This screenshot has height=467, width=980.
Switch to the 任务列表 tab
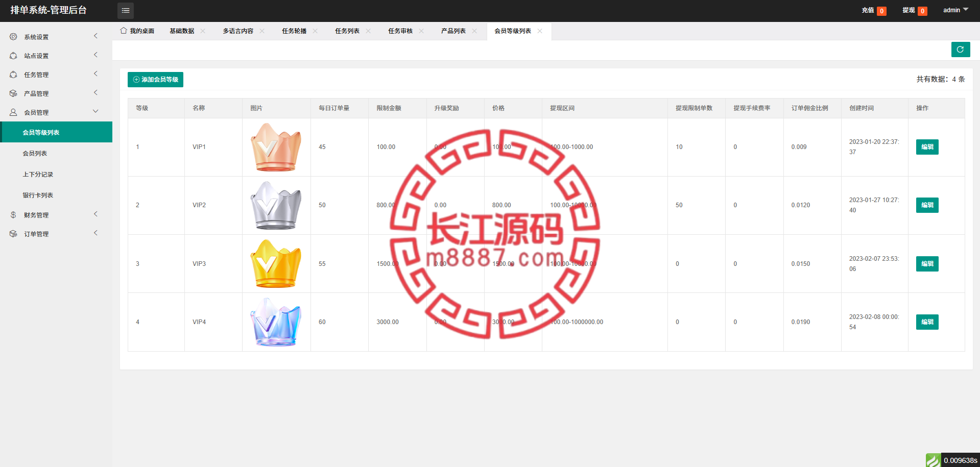click(347, 31)
